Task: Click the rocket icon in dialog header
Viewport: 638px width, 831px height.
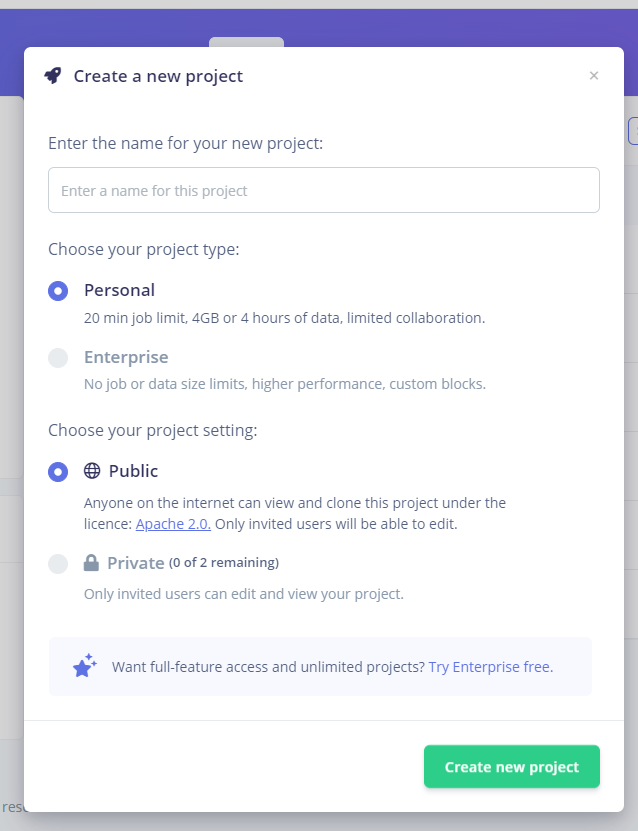Action: coord(53,76)
